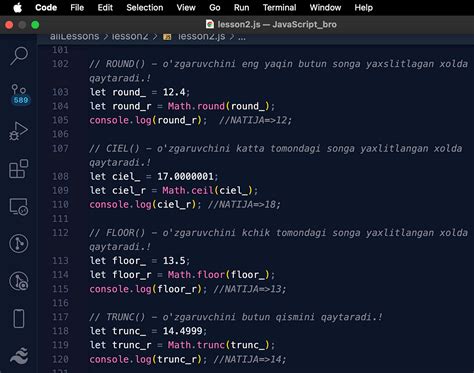Image resolution: width=474 pixels, height=373 pixels.
Task: Open the Help menu
Action: pos(363,7)
